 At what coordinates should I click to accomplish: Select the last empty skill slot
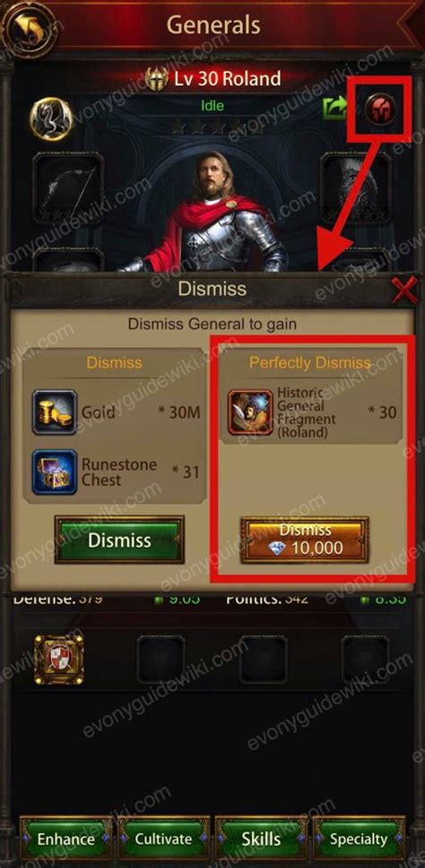pos(365,659)
